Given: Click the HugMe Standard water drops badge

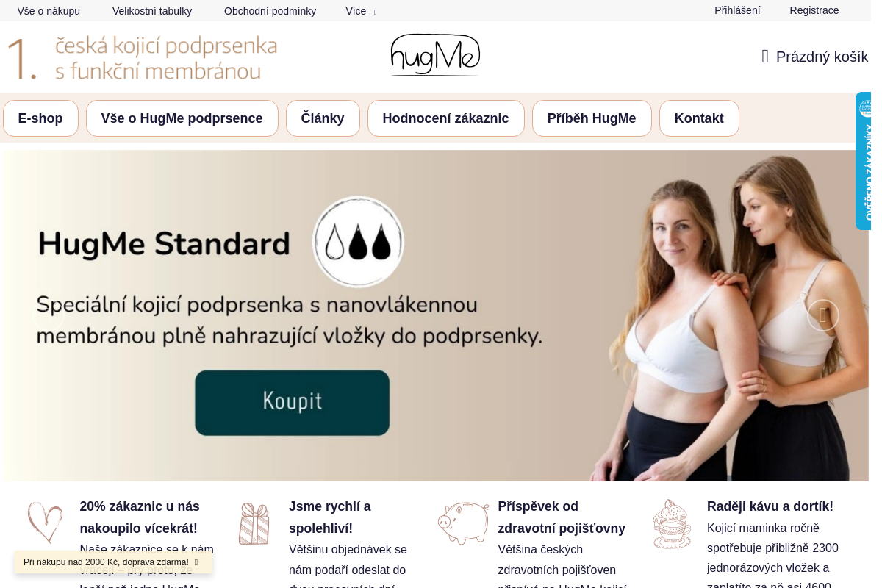Looking at the screenshot, I should click(359, 242).
